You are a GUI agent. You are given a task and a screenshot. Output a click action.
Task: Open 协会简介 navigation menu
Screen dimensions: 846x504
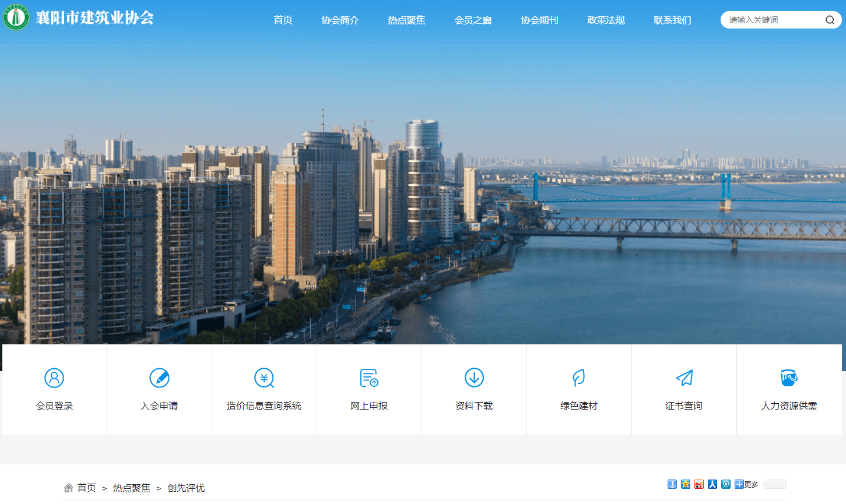click(340, 20)
